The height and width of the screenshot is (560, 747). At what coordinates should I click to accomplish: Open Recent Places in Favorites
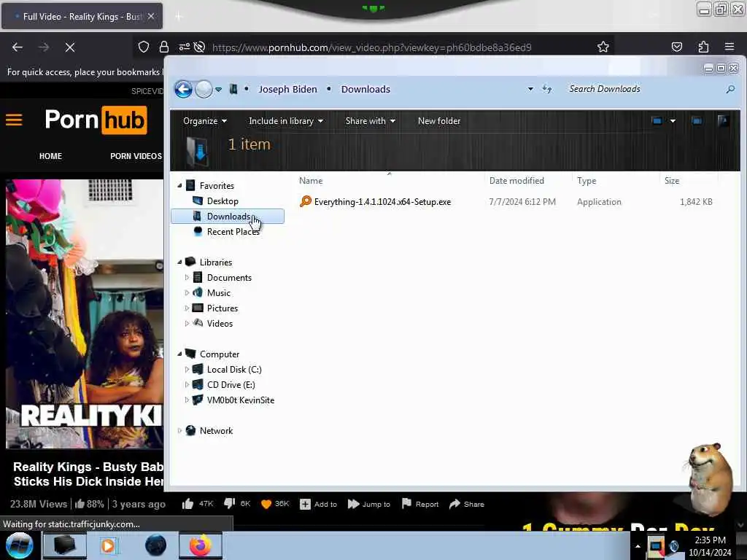[233, 231]
